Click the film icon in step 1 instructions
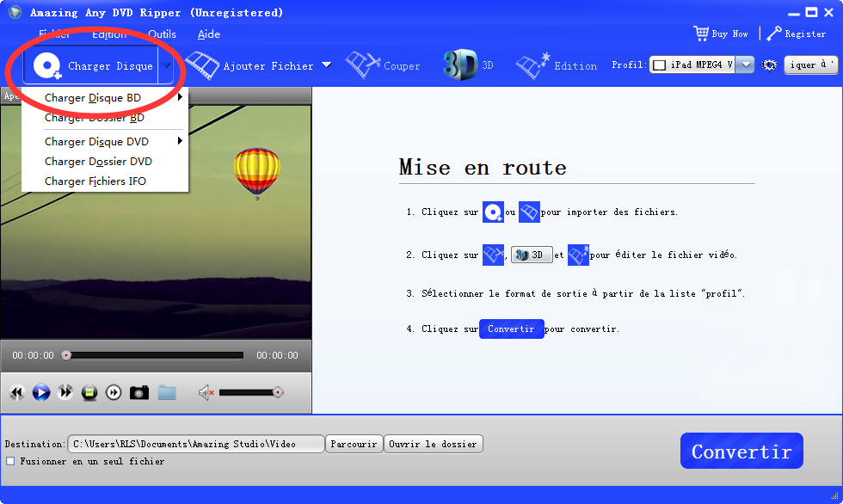The image size is (843, 504). (x=529, y=212)
